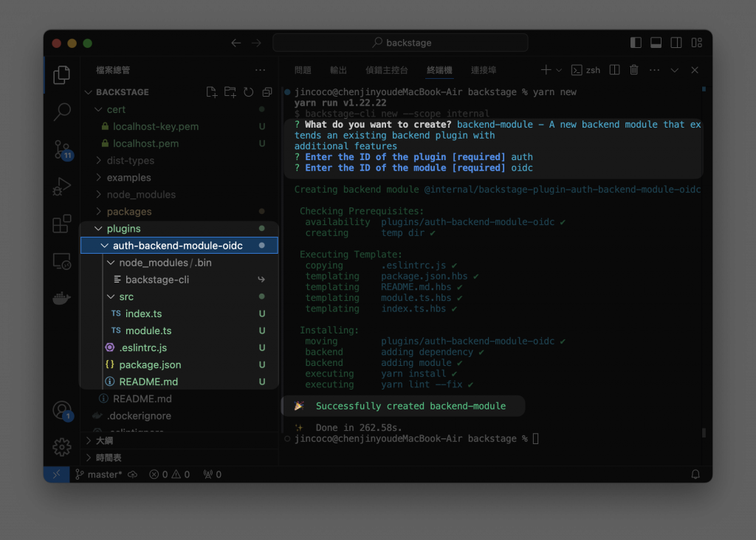Switch to the 終端機 tab
The image size is (756, 540).
(x=440, y=70)
